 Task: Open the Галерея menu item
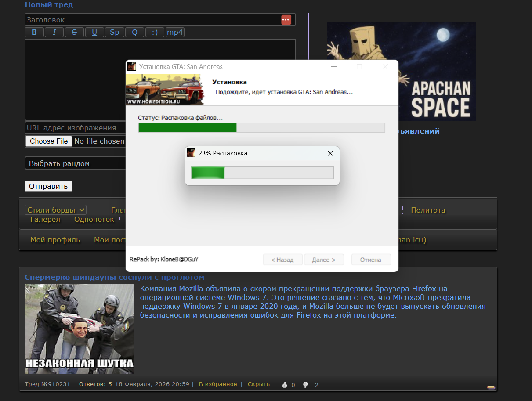[45, 220]
